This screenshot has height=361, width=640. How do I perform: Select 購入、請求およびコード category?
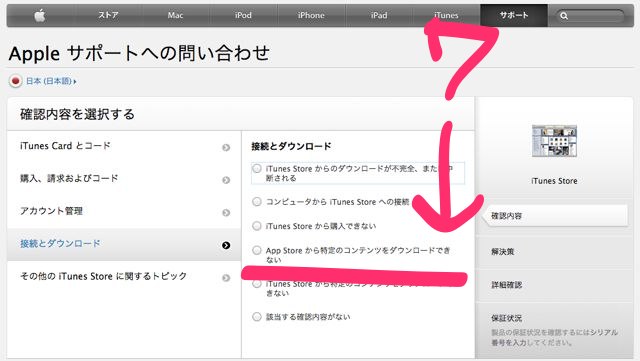pyautogui.click(x=124, y=179)
